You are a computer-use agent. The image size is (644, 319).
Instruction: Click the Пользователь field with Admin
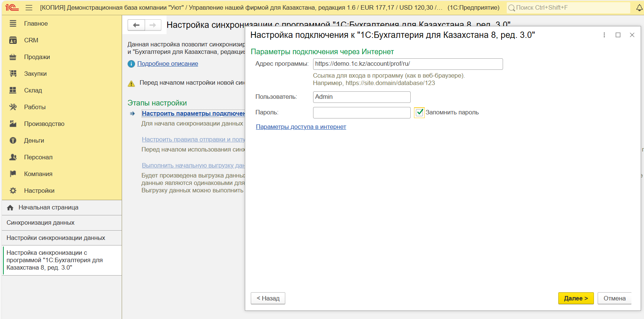[361, 97]
